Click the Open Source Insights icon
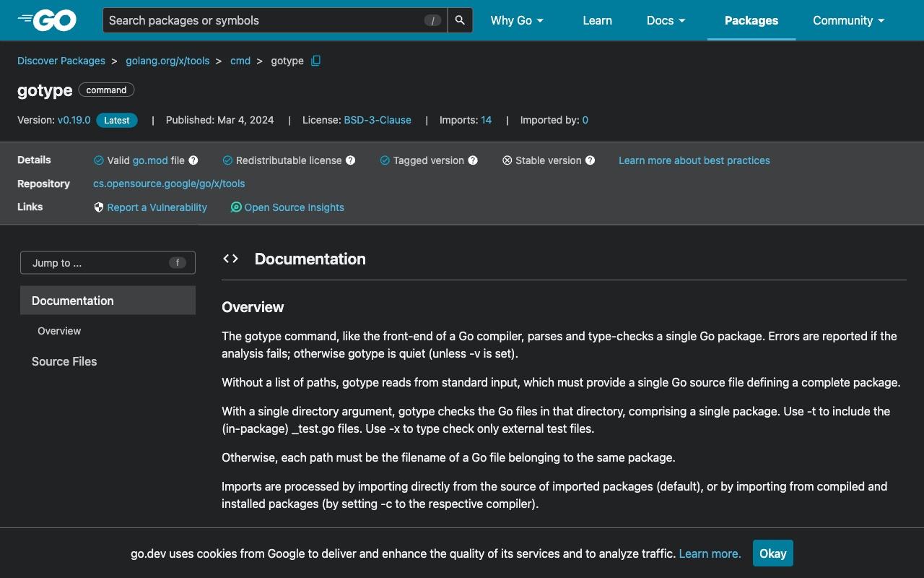This screenshot has width=924, height=578. point(236,207)
